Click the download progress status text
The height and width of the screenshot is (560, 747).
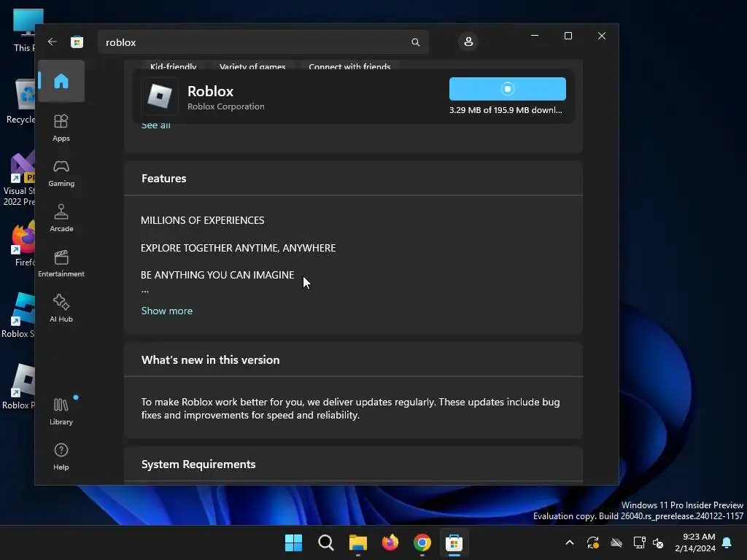click(506, 110)
